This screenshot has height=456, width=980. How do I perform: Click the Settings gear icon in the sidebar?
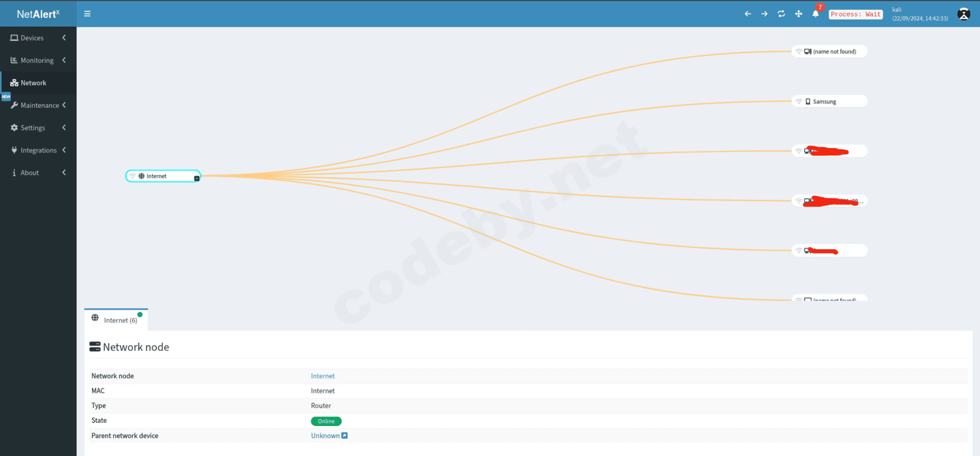point(14,128)
